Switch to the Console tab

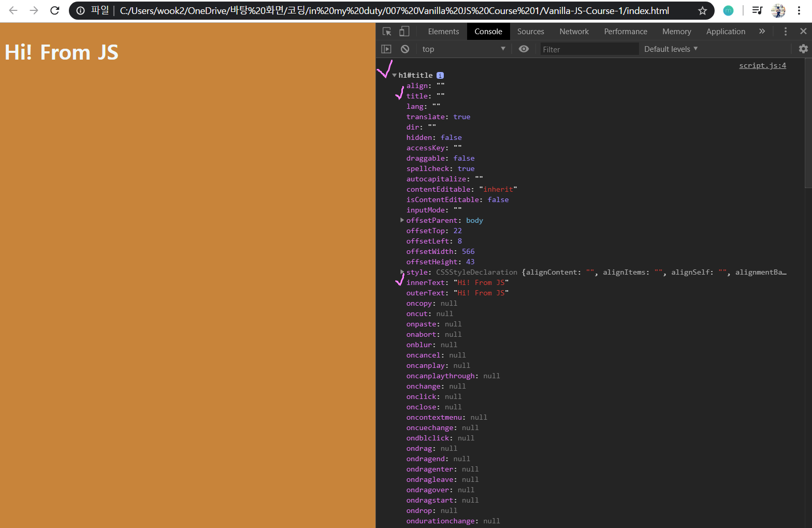[x=488, y=32]
